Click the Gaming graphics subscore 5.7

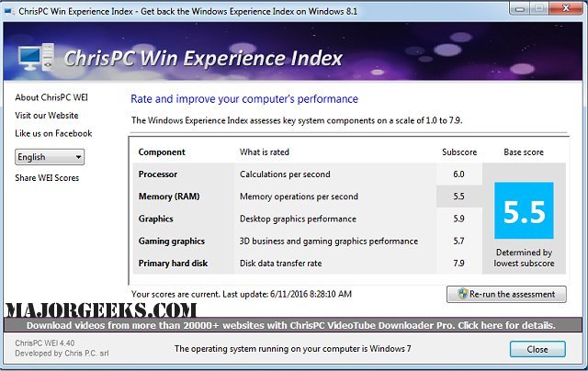(x=458, y=241)
